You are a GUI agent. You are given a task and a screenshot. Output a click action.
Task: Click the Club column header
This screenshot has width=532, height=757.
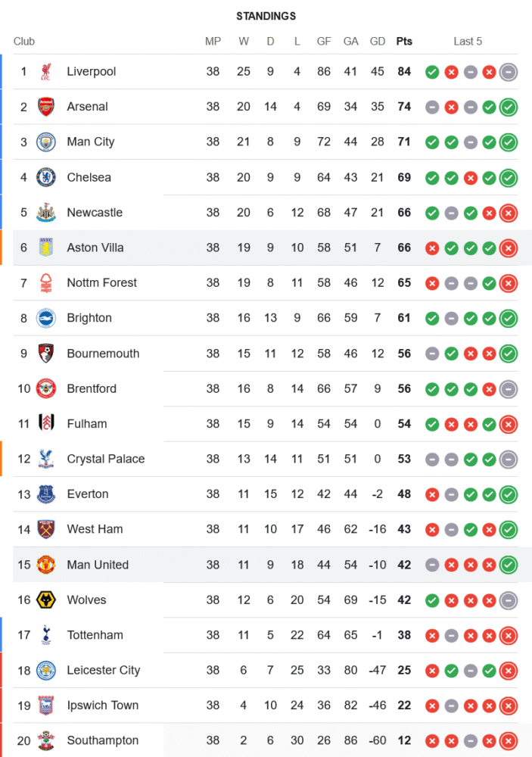click(x=24, y=42)
